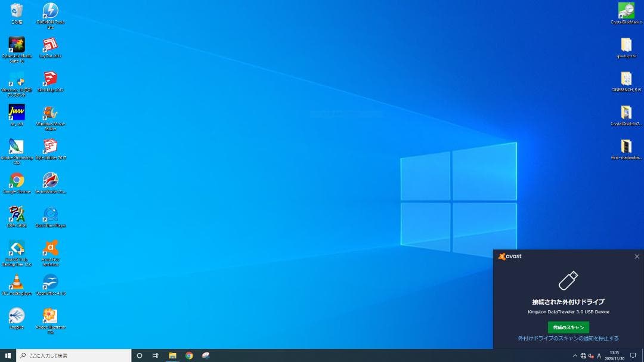
Task: Start the threat scan in the Avast popup
Action: (568, 327)
